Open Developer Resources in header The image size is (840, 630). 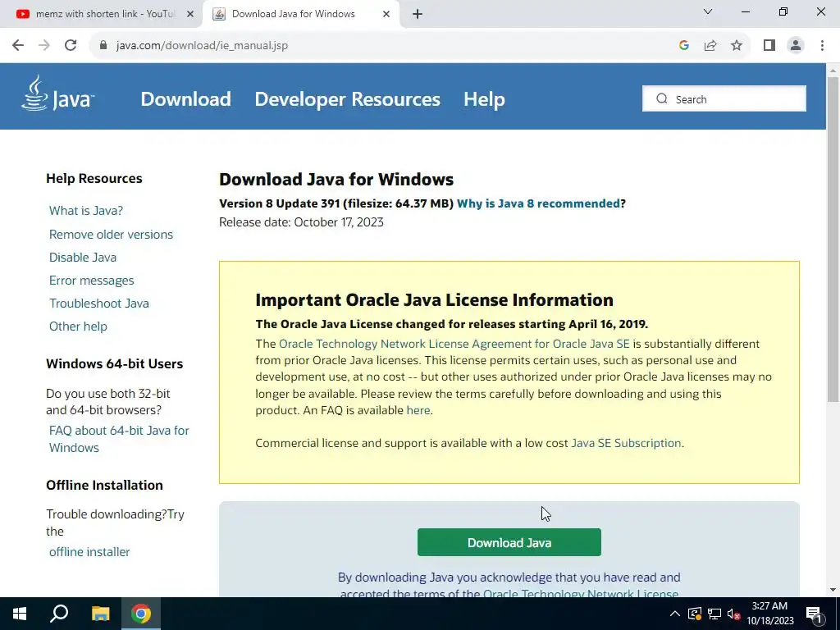[x=347, y=99]
